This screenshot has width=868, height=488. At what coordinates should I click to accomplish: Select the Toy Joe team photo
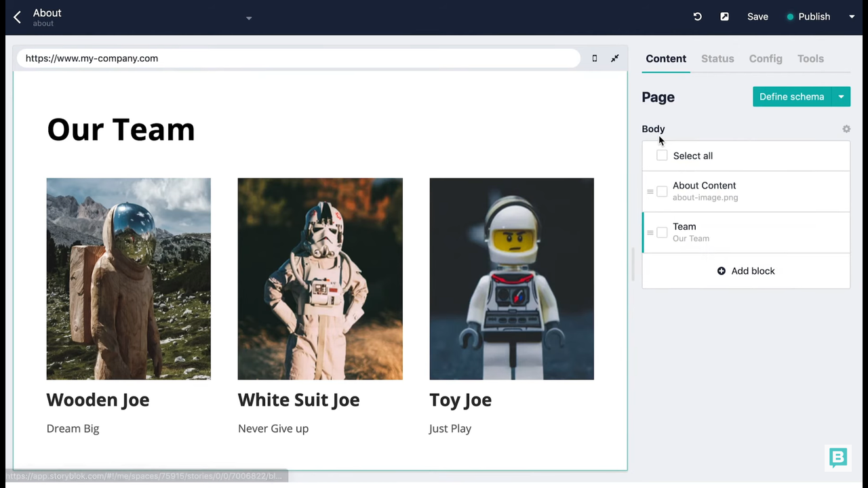511,279
